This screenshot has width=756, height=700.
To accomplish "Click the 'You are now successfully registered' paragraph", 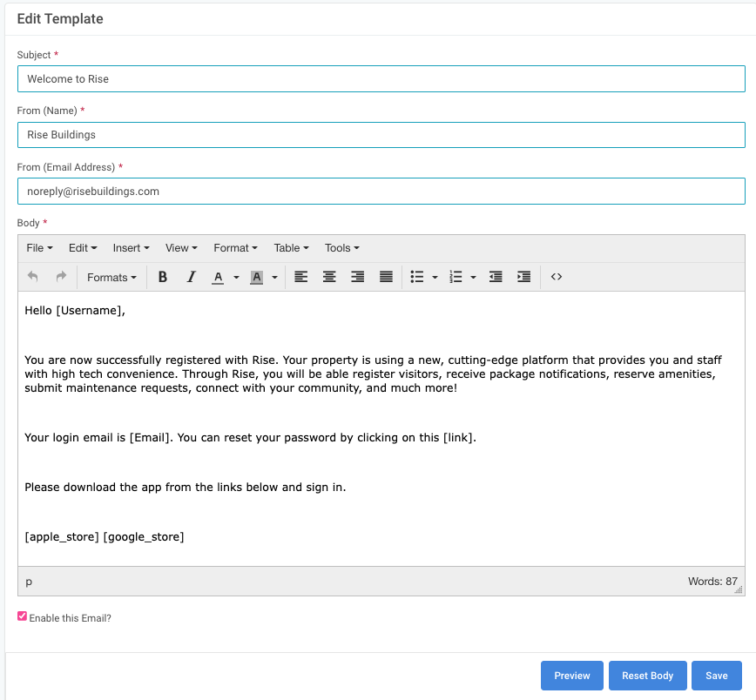I will tap(373, 374).
